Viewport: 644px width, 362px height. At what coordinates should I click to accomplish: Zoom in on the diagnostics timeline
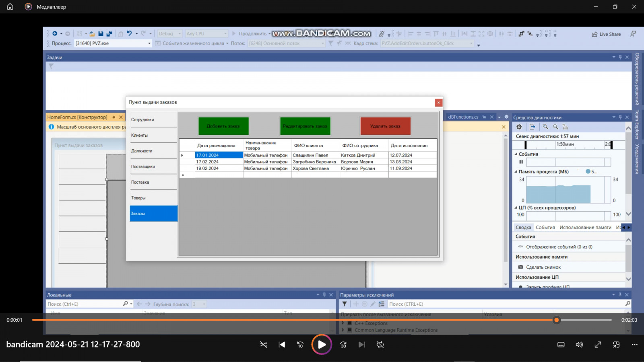pos(545,127)
